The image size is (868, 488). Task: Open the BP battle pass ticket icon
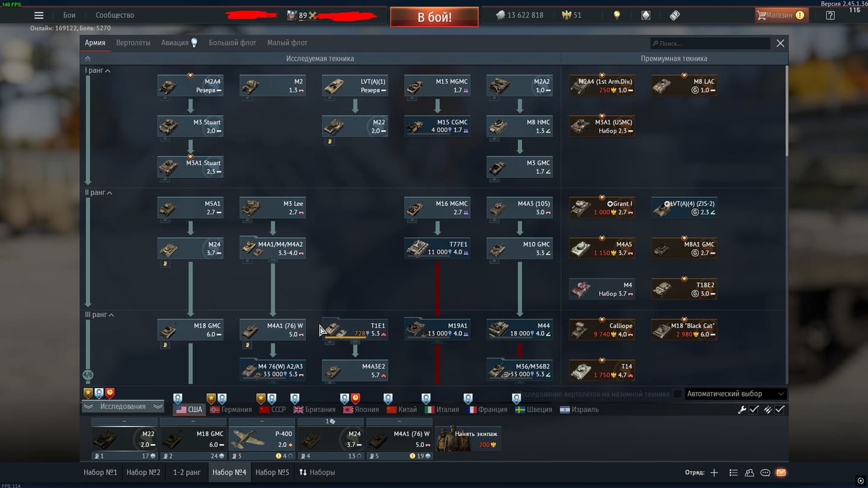coord(674,16)
